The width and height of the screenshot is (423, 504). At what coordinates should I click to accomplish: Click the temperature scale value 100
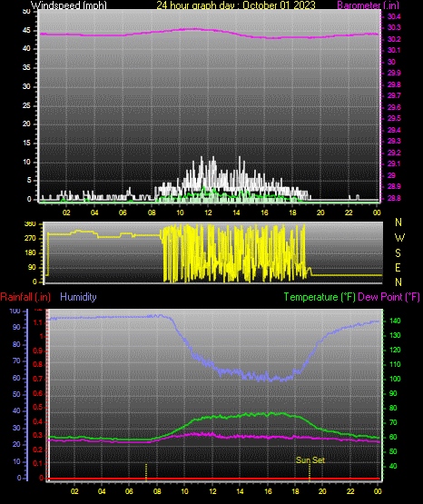coord(395,379)
